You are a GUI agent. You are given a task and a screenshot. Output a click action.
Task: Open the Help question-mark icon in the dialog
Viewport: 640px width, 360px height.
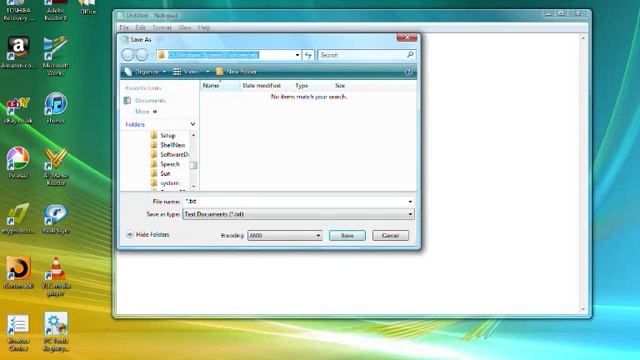tap(408, 72)
